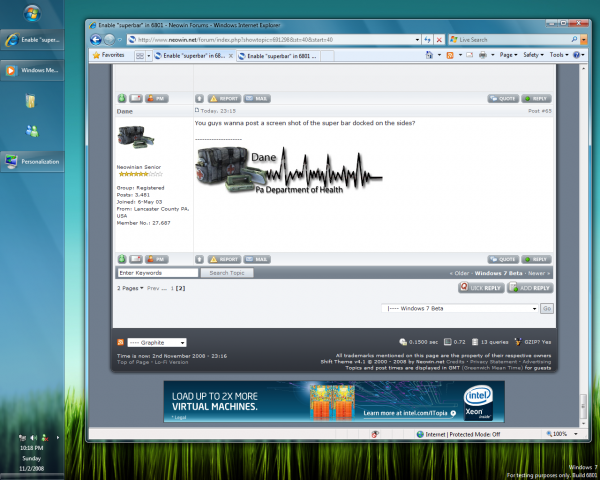The height and width of the screenshot is (480, 600).
Task: Open the Safety menu
Action: click(533, 55)
